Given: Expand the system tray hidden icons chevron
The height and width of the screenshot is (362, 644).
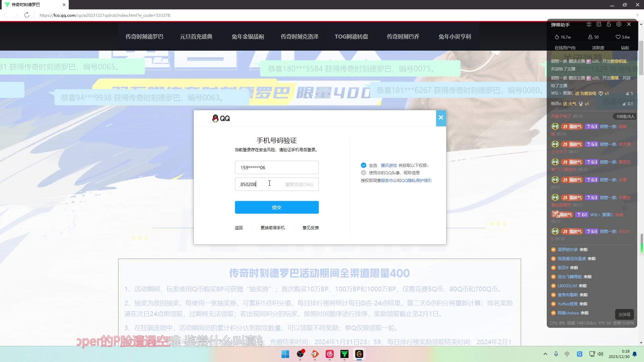Looking at the screenshot, I should [545, 354].
